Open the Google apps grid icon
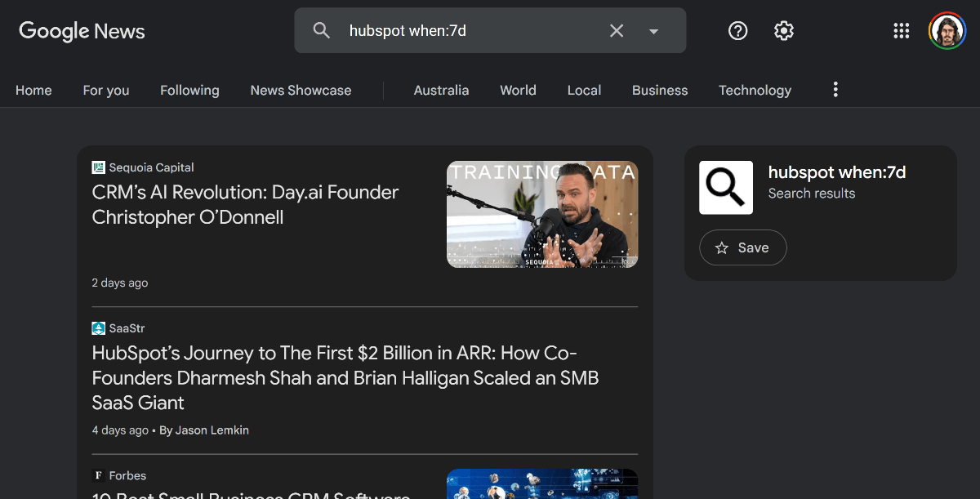The height and width of the screenshot is (499, 980). click(901, 31)
